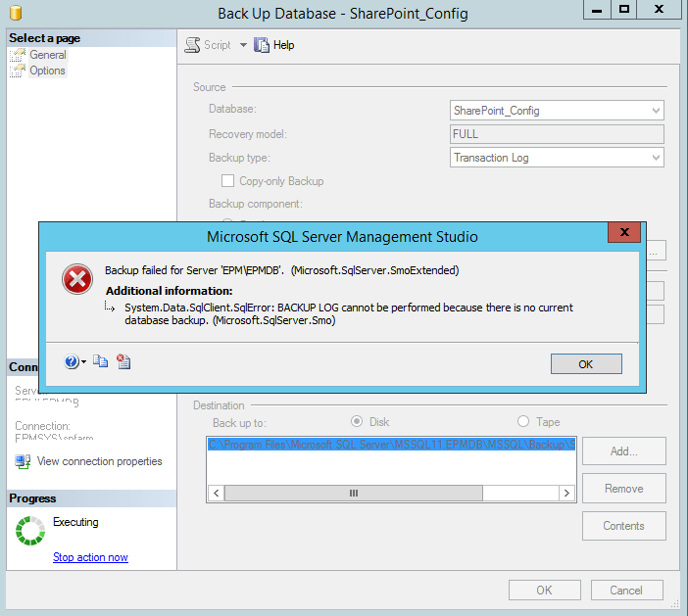Click the Progress section header
688x616 pixels.
92,498
